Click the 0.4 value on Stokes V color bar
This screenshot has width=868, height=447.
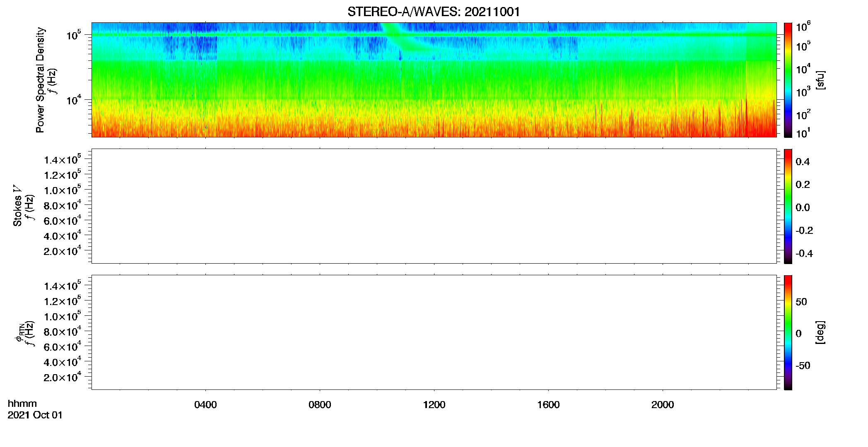pyautogui.click(x=803, y=162)
